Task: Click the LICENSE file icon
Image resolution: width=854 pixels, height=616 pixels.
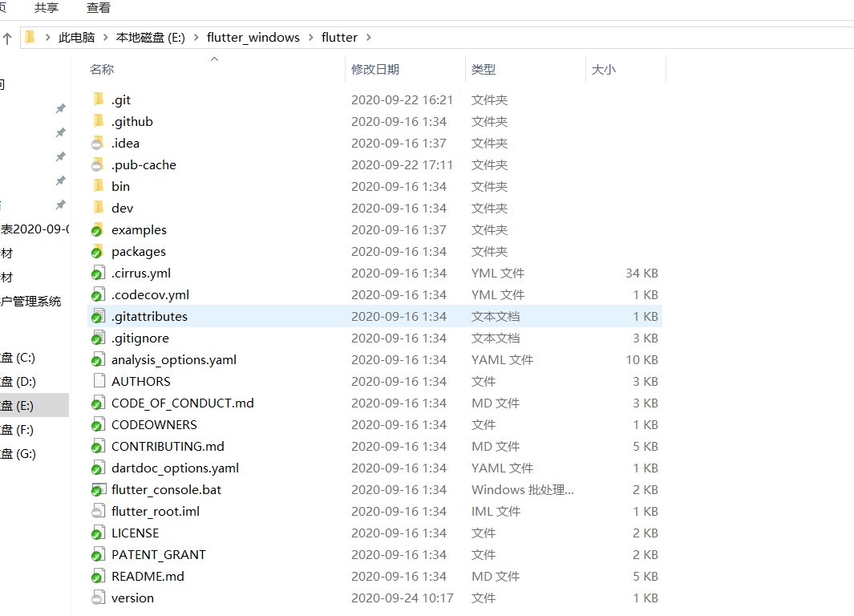Action: 98,533
